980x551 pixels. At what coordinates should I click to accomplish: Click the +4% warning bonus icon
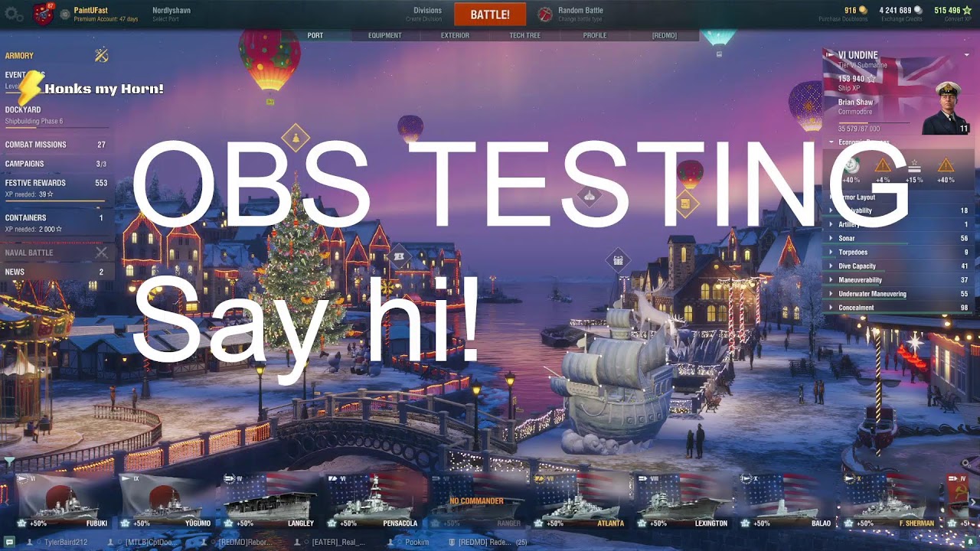(x=883, y=166)
